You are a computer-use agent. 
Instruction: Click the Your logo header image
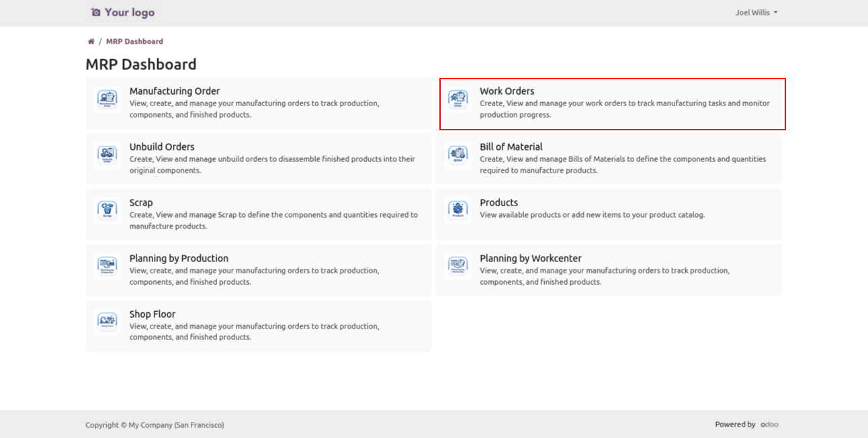[x=123, y=13]
